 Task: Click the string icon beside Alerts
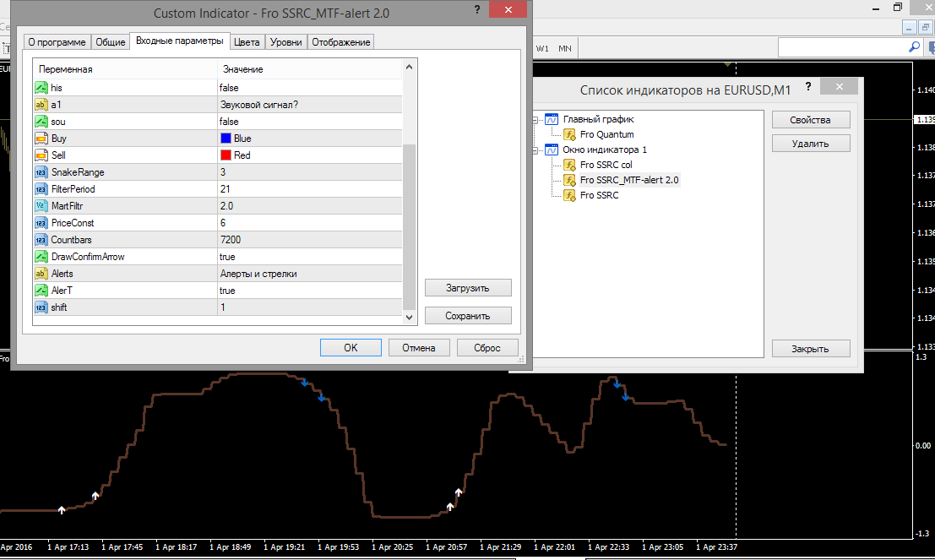pyautogui.click(x=41, y=274)
